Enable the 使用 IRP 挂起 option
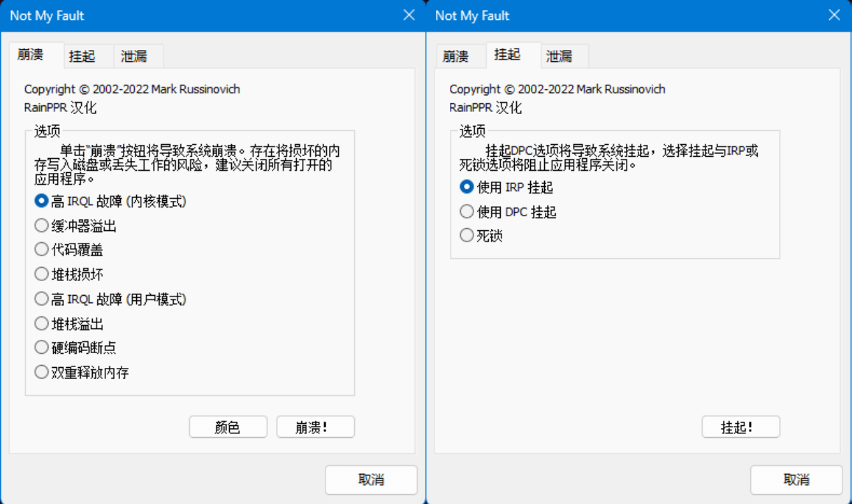 467,187
